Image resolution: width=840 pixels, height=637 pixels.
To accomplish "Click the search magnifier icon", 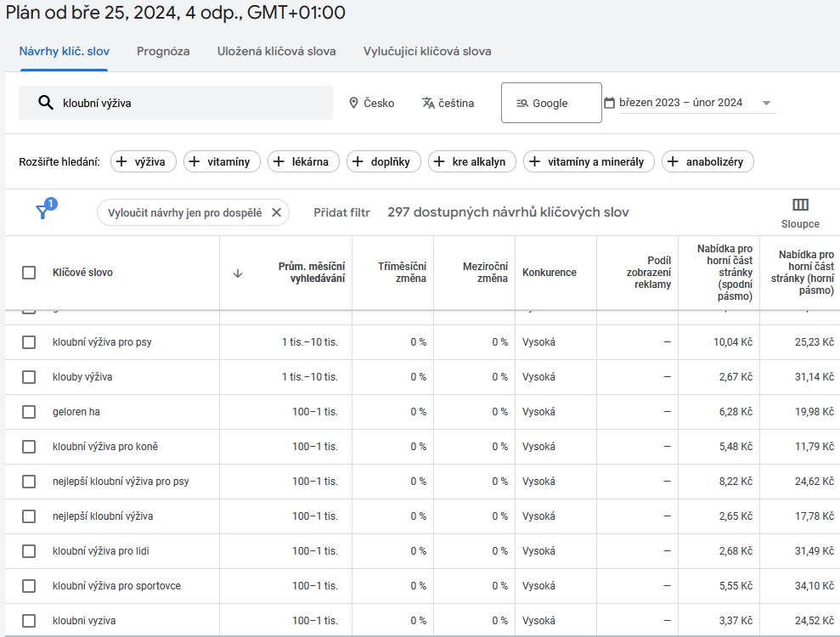I will 46,103.
